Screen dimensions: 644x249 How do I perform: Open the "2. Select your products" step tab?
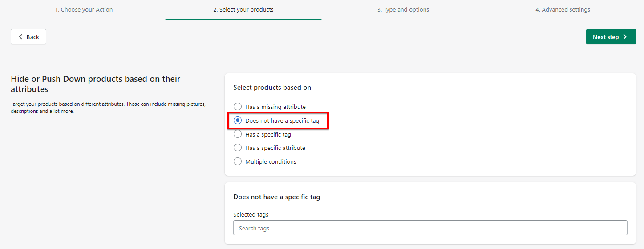click(243, 9)
